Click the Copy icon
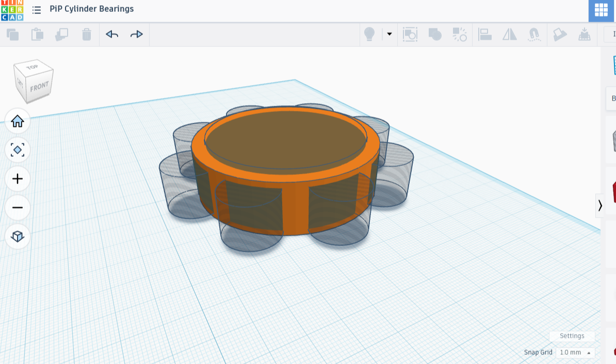 click(x=12, y=35)
